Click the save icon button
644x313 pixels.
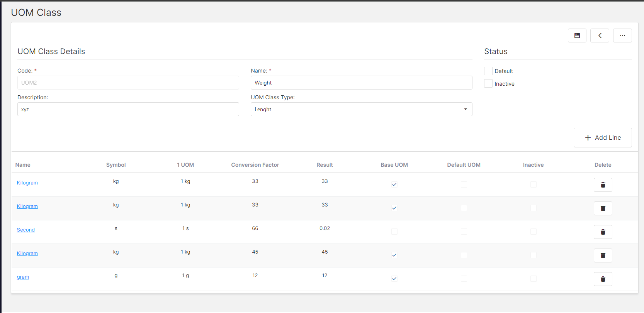(577, 36)
